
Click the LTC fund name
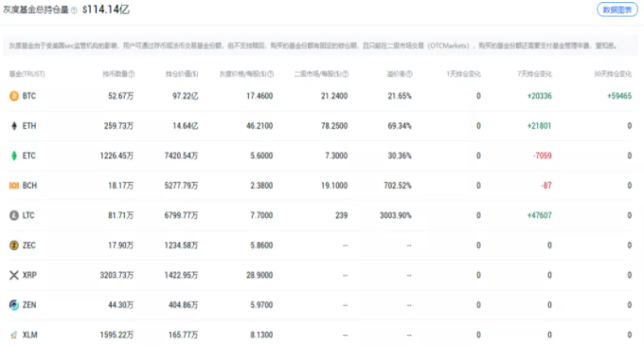[x=28, y=215]
